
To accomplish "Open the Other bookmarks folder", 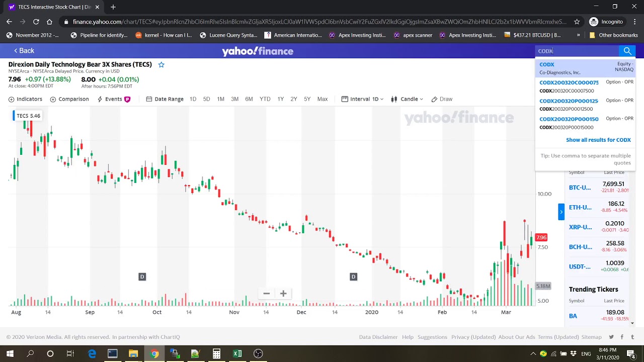I will 613,35.
